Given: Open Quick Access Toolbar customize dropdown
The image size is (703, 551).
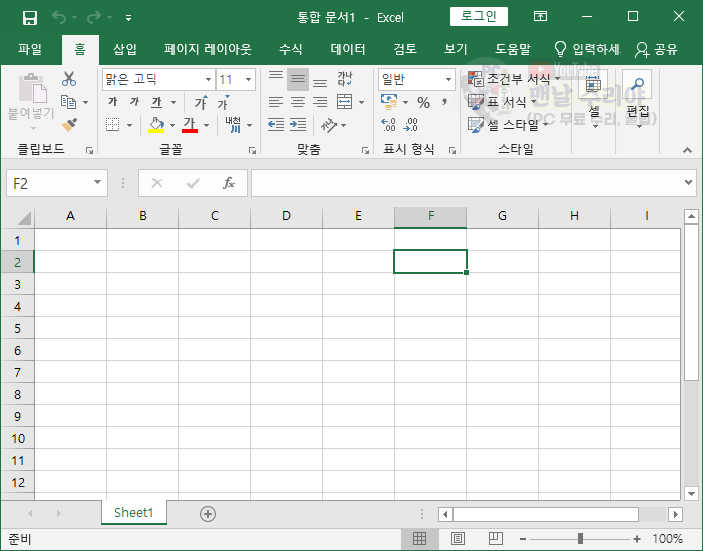Looking at the screenshot, I should (128, 18).
